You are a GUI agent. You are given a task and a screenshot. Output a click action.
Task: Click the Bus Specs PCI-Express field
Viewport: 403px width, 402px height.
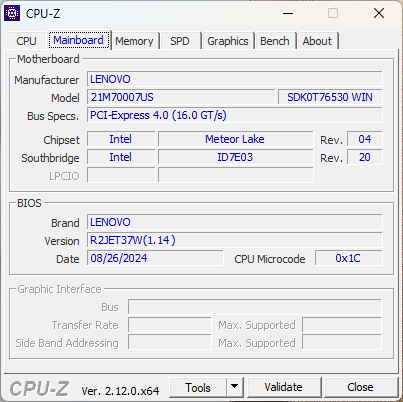[x=235, y=115]
